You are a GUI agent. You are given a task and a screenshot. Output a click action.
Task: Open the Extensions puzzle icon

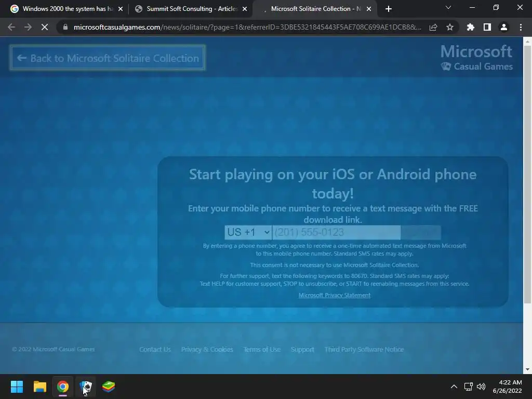[471, 27]
